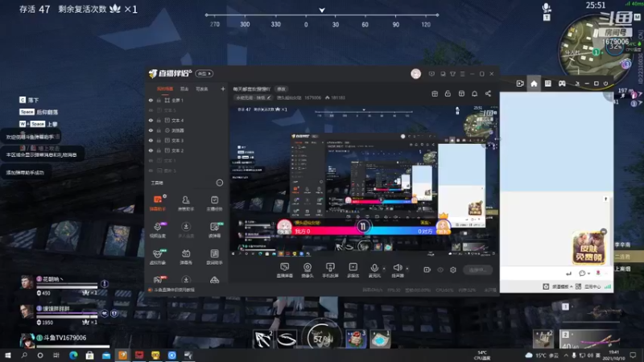Click the power icon in right window
The width and height of the screenshot is (644, 362).
tap(605, 84)
